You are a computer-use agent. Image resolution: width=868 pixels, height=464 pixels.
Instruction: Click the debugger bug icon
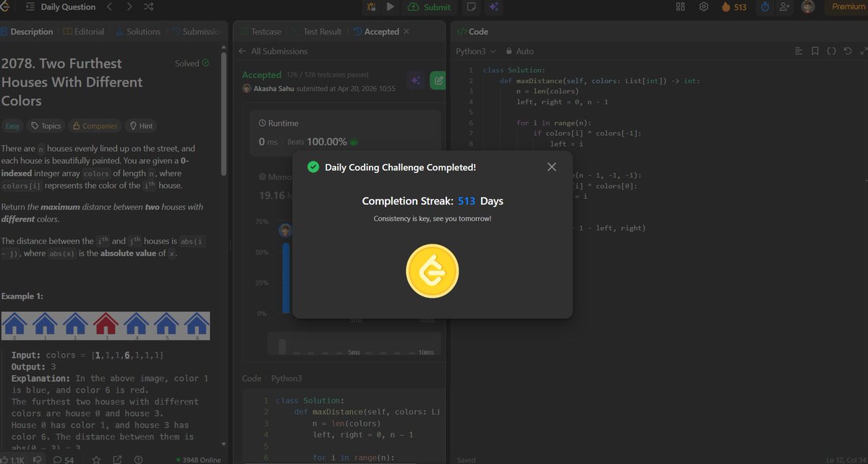click(x=371, y=7)
